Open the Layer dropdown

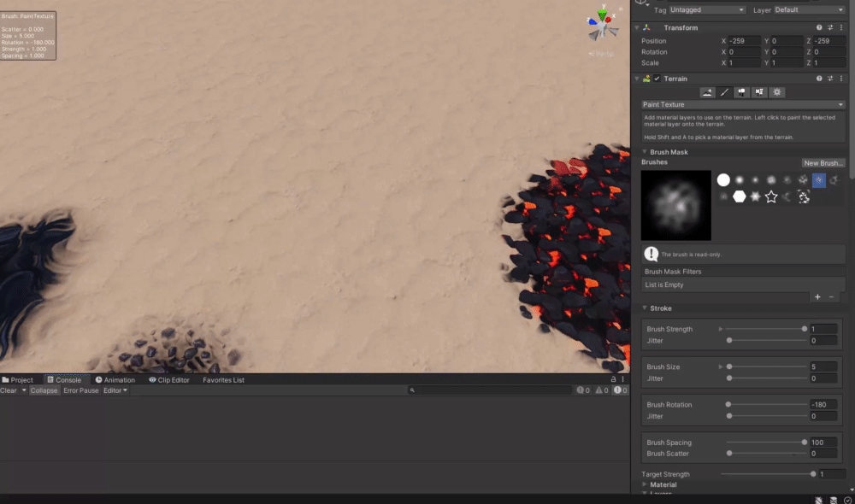(x=809, y=9)
